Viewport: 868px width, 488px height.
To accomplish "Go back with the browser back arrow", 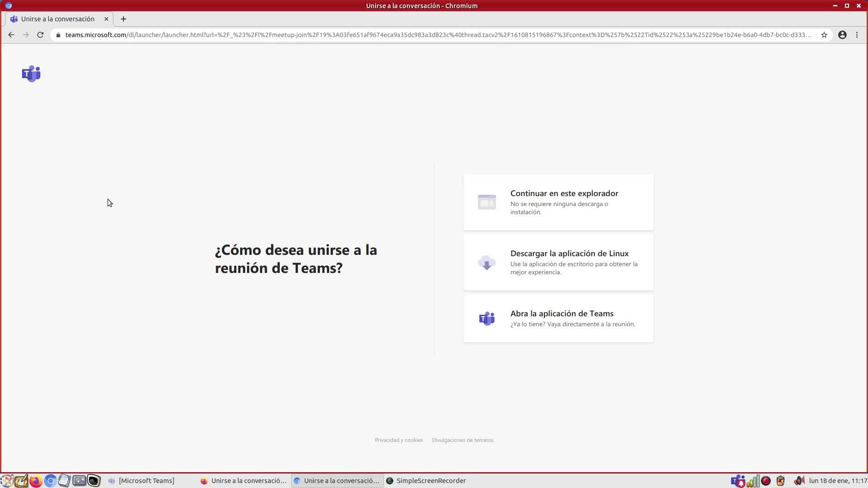I will (11, 35).
